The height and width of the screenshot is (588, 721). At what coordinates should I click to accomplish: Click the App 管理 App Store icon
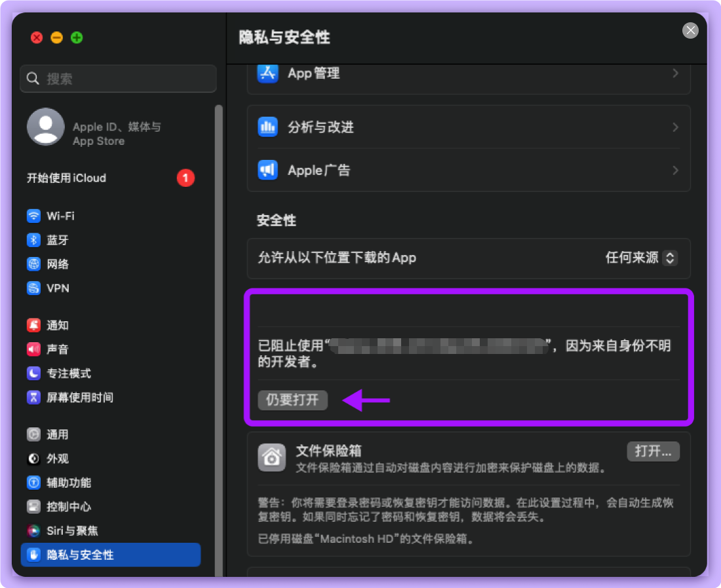pyautogui.click(x=267, y=73)
